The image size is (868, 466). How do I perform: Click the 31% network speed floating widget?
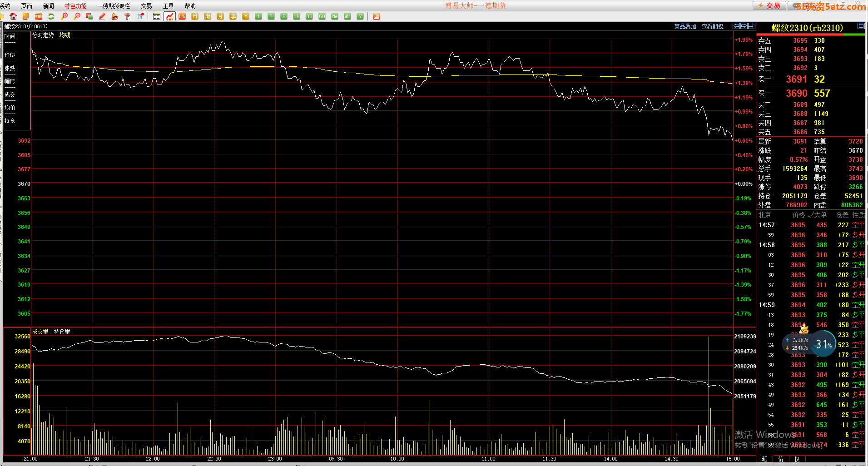(809, 344)
